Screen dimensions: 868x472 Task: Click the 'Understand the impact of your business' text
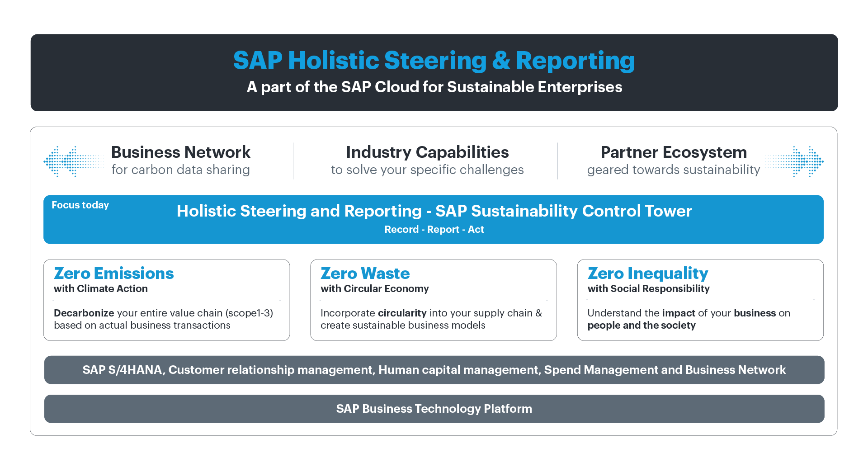pyautogui.click(x=689, y=319)
